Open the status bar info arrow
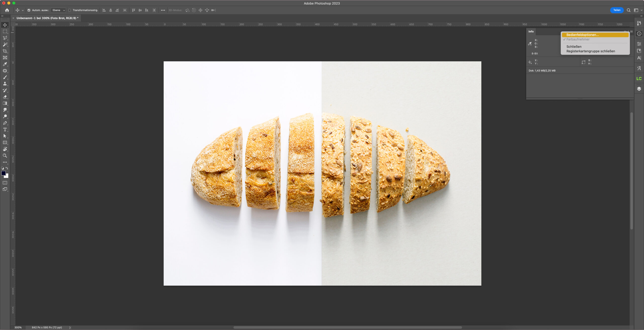The height and width of the screenshot is (330, 644). (x=70, y=327)
